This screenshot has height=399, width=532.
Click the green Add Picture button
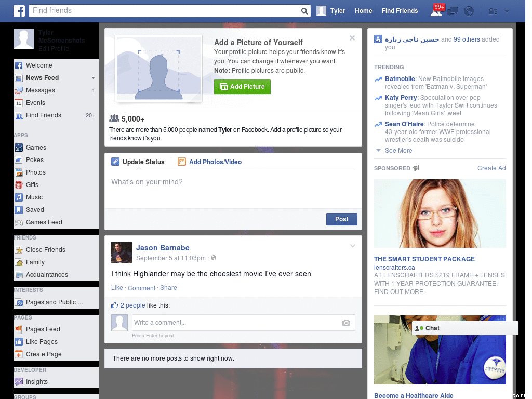pyautogui.click(x=242, y=87)
